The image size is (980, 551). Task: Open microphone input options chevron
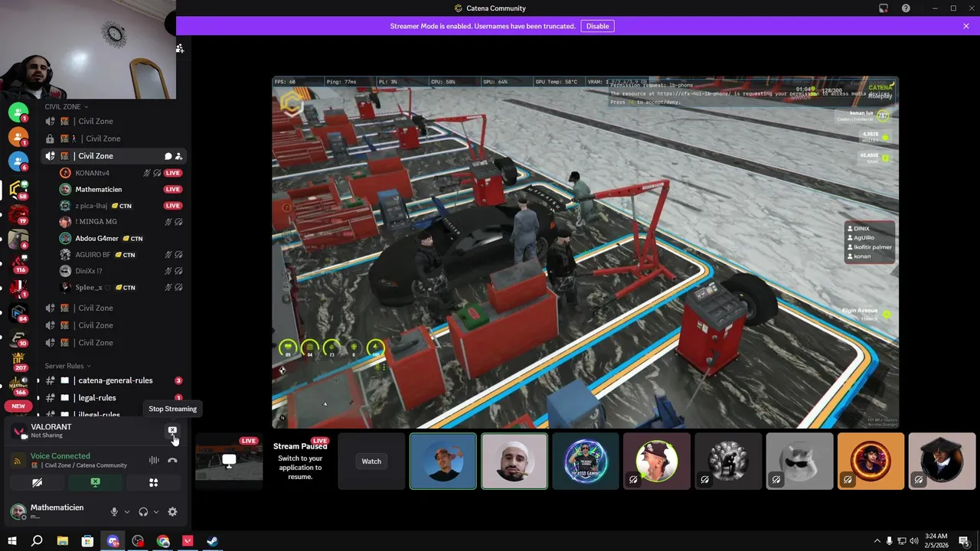(x=126, y=512)
